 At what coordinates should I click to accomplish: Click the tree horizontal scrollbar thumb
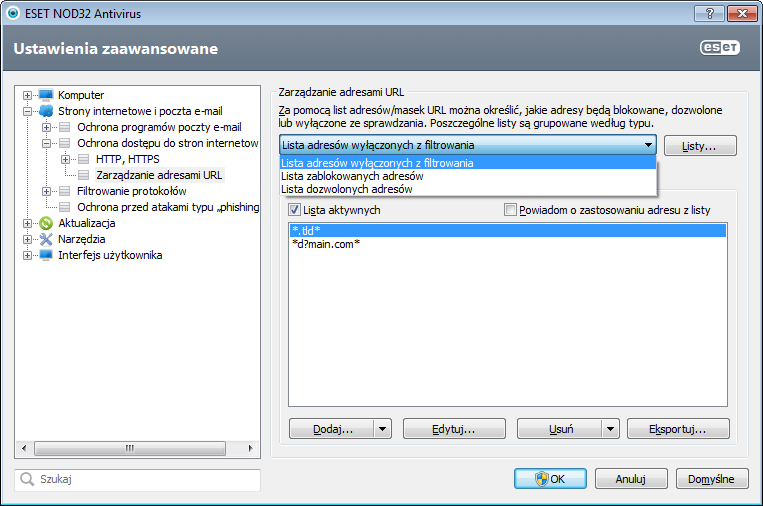click(130, 448)
